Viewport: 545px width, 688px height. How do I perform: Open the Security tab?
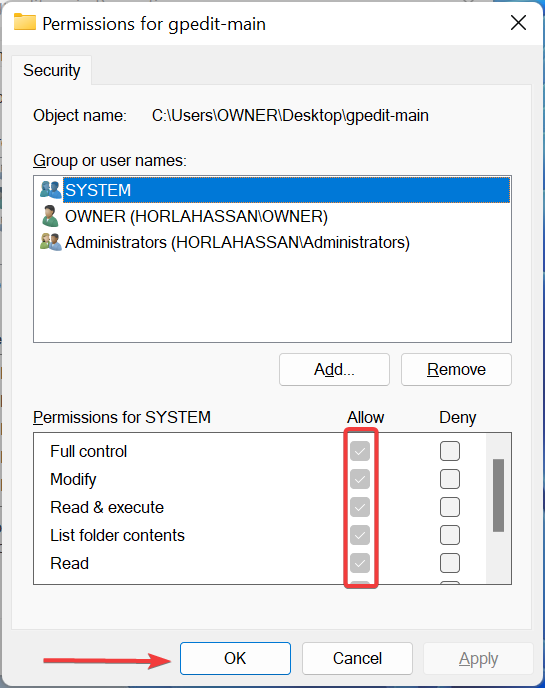pyautogui.click(x=52, y=70)
